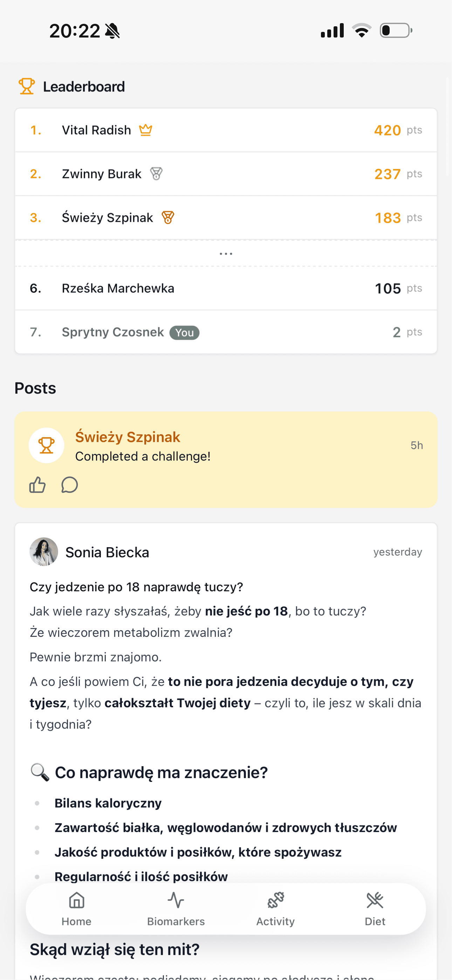Open the Diet tab
This screenshot has width=452, height=980.
pos(375,908)
